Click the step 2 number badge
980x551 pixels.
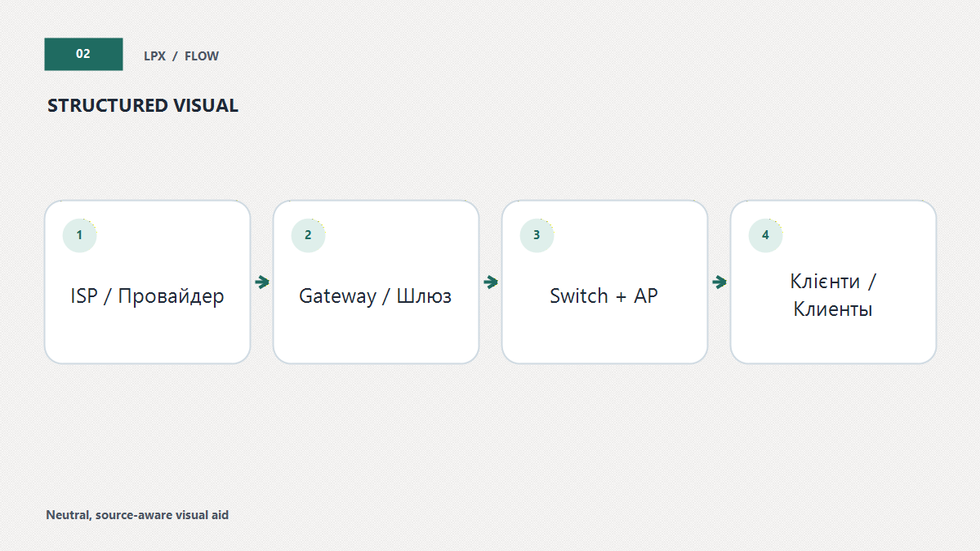point(308,235)
